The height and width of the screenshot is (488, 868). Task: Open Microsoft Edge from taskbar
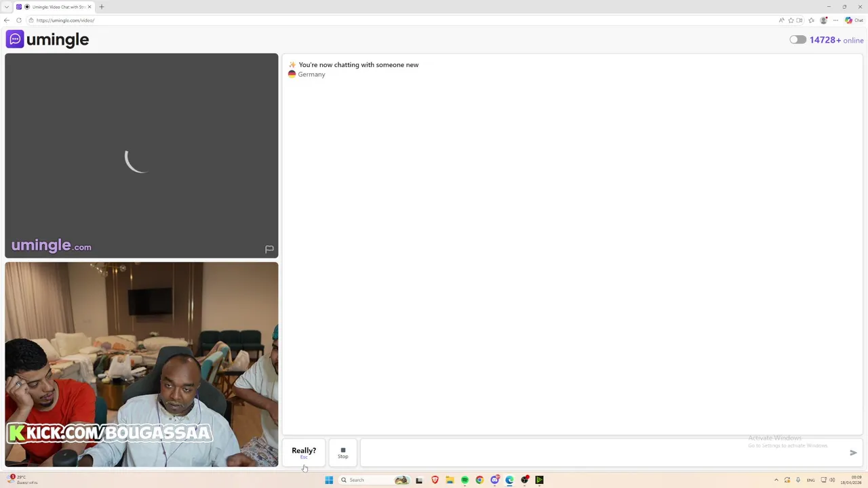pos(509,480)
